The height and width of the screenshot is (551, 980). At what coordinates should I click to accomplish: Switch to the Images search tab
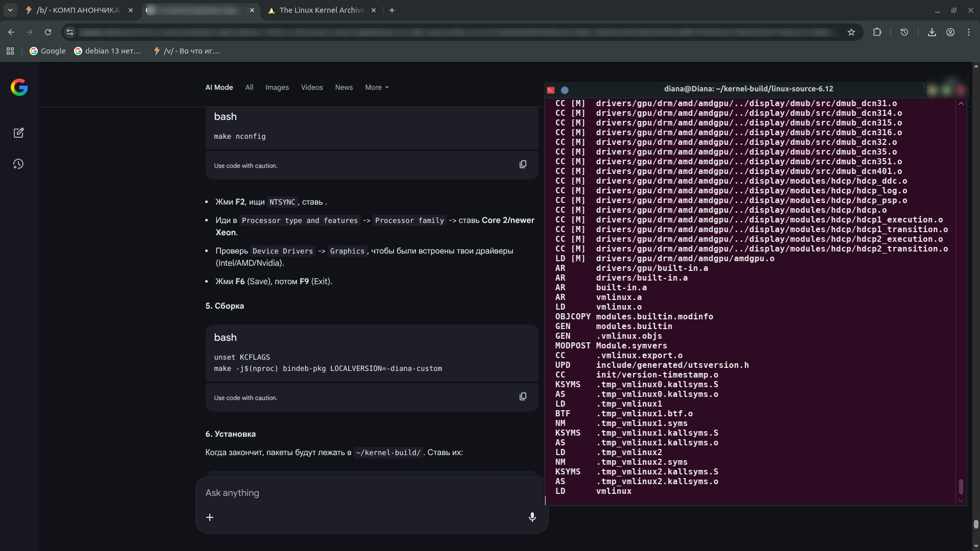coord(277,87)
